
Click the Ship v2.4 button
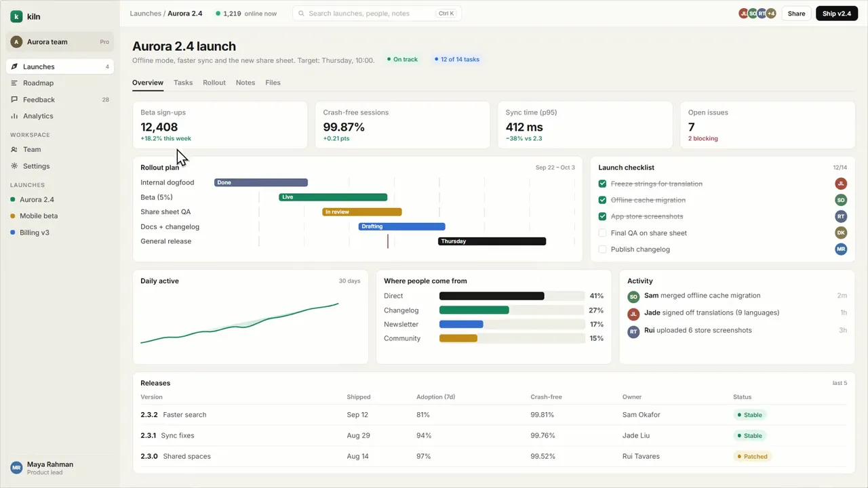(x=837, y=14)
